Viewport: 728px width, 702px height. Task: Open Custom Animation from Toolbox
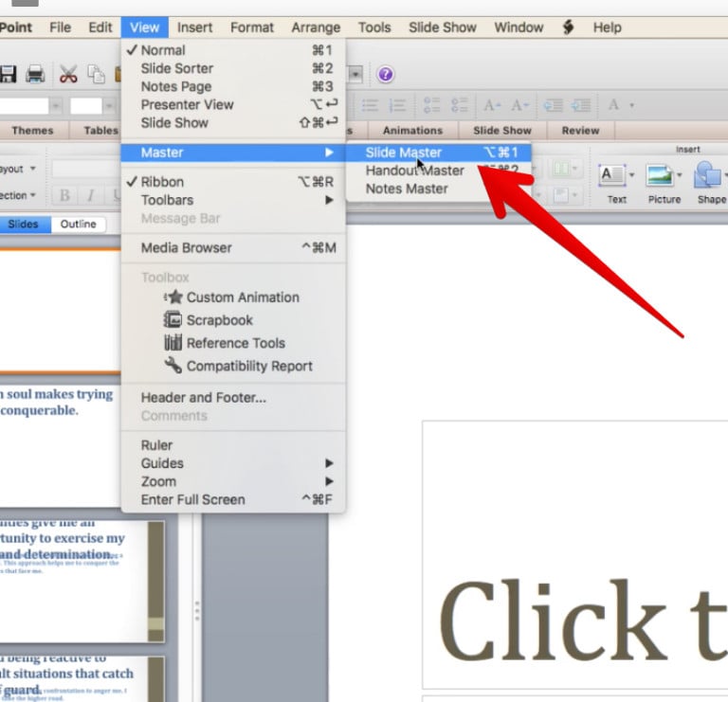tap(231, 297)
